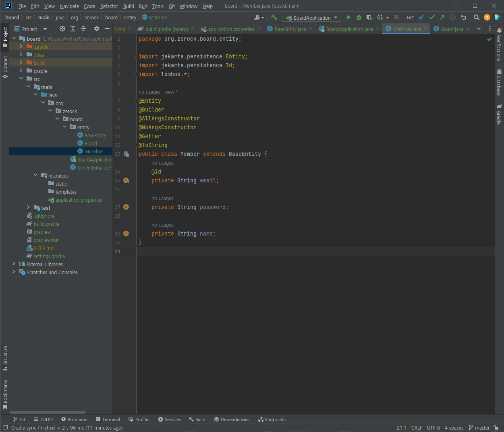Screen dimensions: 504x432
Task: Click the Rollback undo arrow icon
Action: [463, 17]
